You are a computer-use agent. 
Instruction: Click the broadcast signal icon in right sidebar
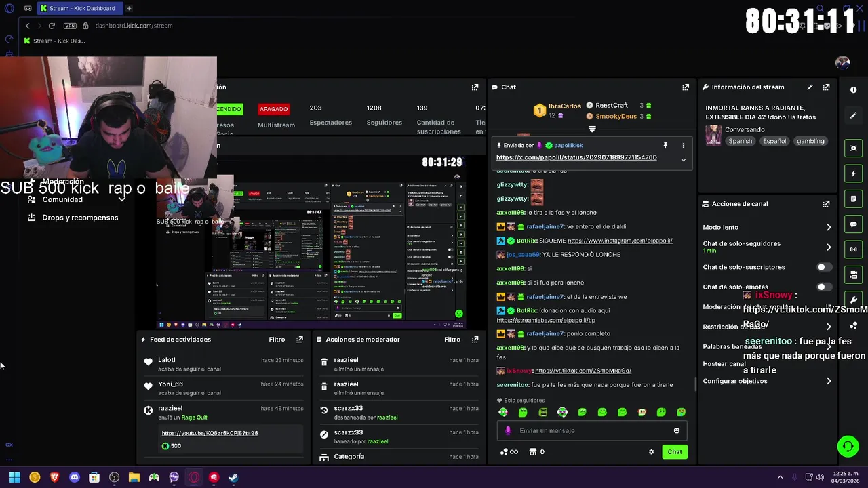click(854, 249)
